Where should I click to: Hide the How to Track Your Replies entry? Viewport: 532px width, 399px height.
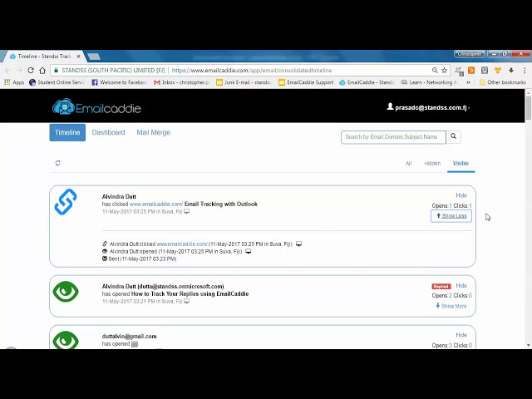461,286
